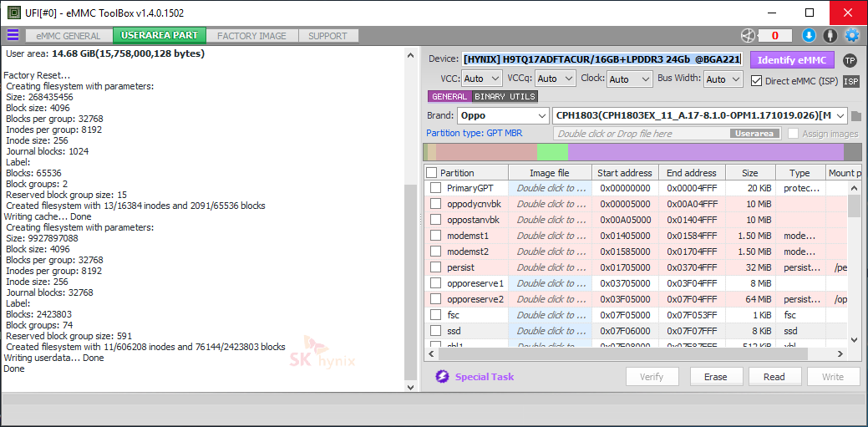Check the oppodycnvbk partition checkbox
This screenshot has height=427, width=868.
[x=435, y=204]
